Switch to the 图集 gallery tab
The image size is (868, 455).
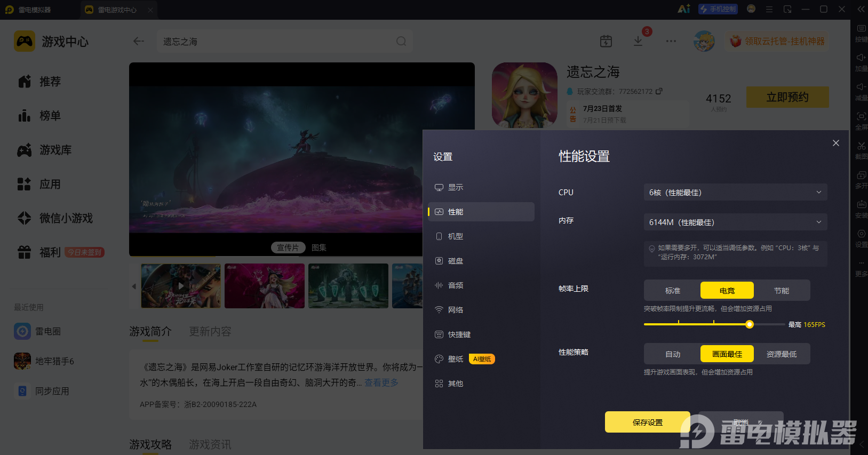click(x=319, y=248)
